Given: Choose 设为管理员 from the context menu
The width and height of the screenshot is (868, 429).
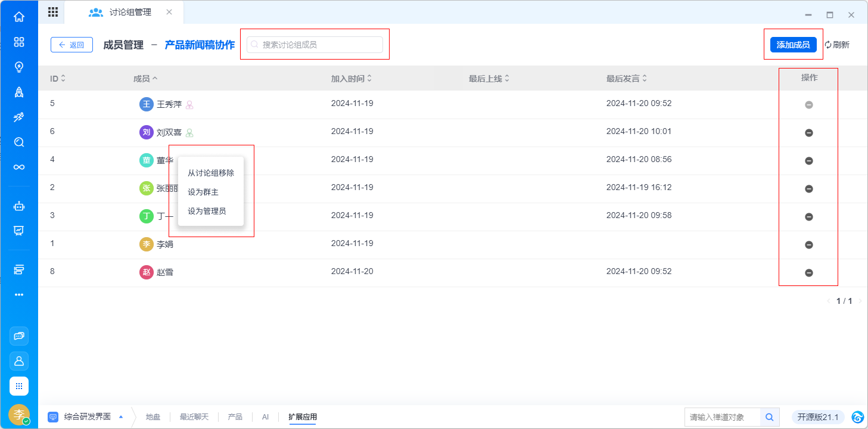Looking at the screenshot, I should coord(211,211).
